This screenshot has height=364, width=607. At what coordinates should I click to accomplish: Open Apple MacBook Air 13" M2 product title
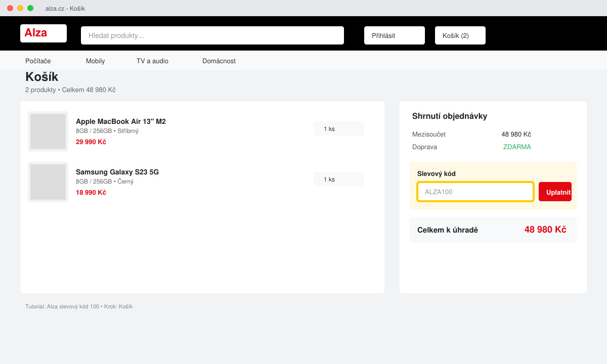tap(121, 121)
